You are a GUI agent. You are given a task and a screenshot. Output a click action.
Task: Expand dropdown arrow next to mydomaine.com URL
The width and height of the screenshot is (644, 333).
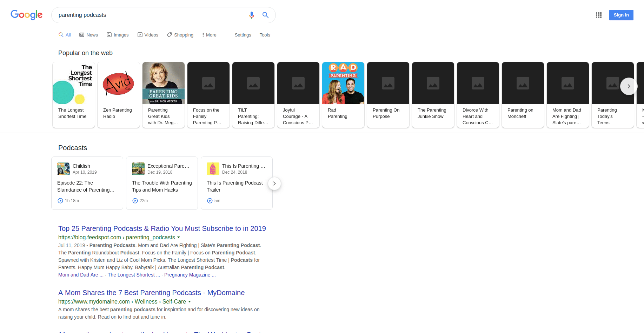(190, 302)
